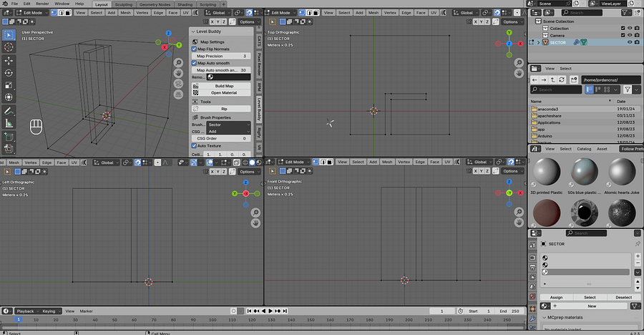644x335 pixels.
Task: Click pan hand in User Perspective viewport
Action: [178, 73]
